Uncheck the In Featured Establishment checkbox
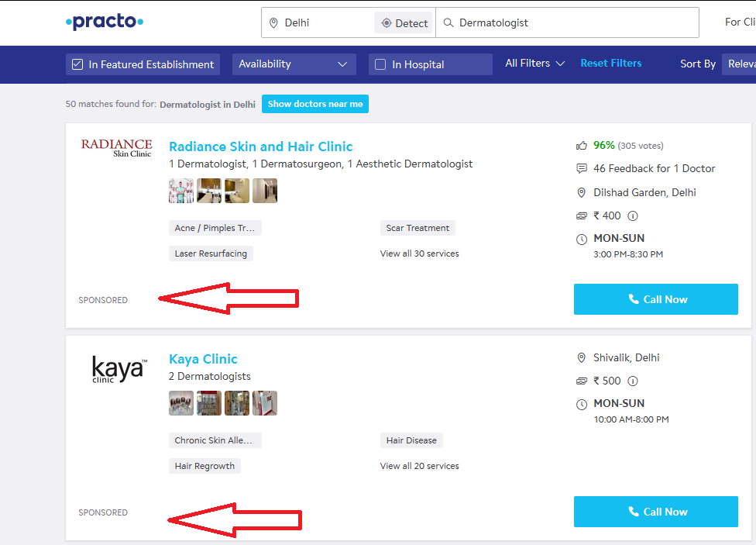This screenshot has width=756, height=545. pyautogui.click(x=77, y=64)
